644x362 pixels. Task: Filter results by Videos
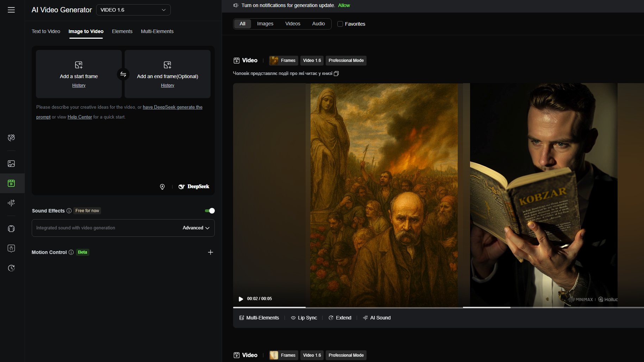(x=293, y=24)
